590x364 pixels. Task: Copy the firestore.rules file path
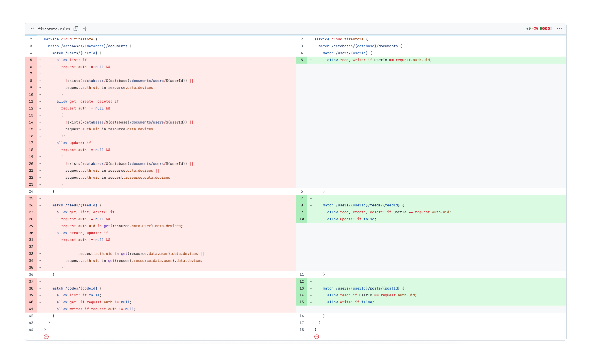click(x=76, y=29)
